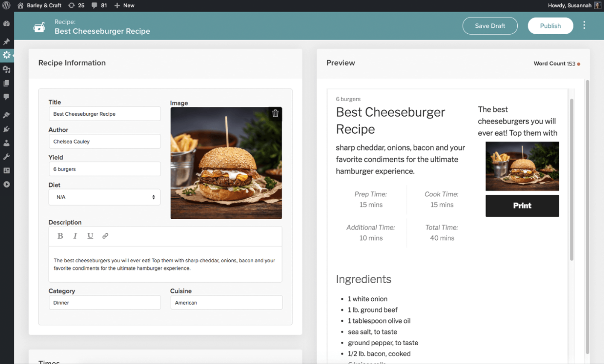Screen dimensions: 604x364
Task: Apply underline formatting to the description
Action: (90, 236)
